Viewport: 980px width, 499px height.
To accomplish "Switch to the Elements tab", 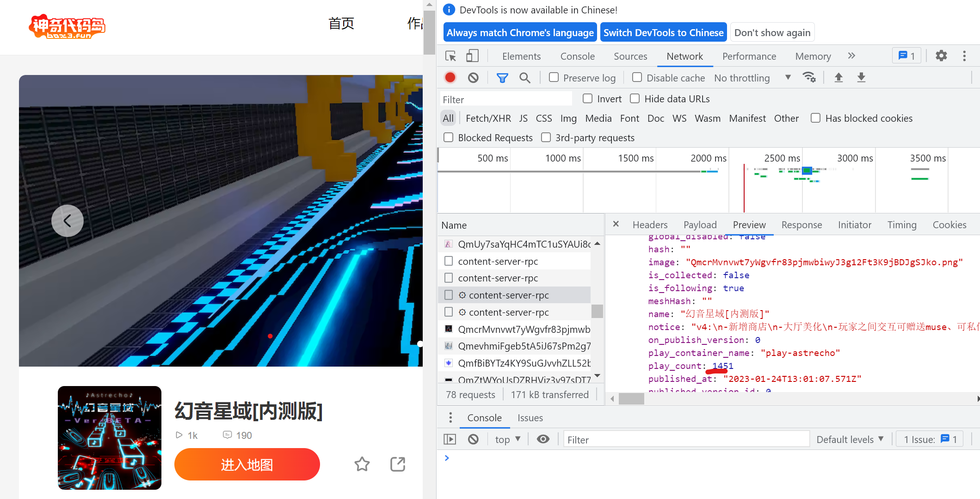I will click(x=521, y=56).
